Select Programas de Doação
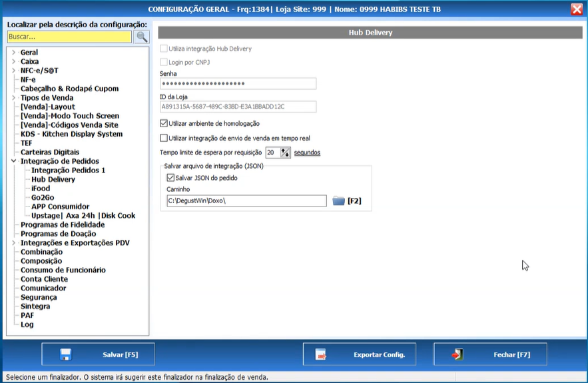The height and width of the screenshot is (383, 588). (58, 234)
